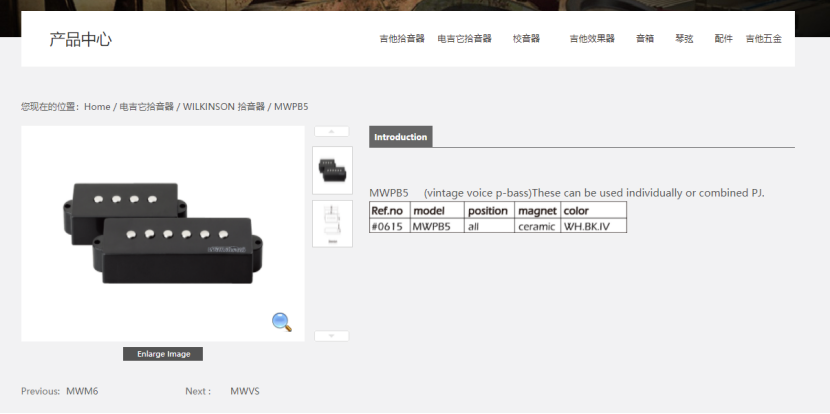Click the main pickup product image

[163, 233]
